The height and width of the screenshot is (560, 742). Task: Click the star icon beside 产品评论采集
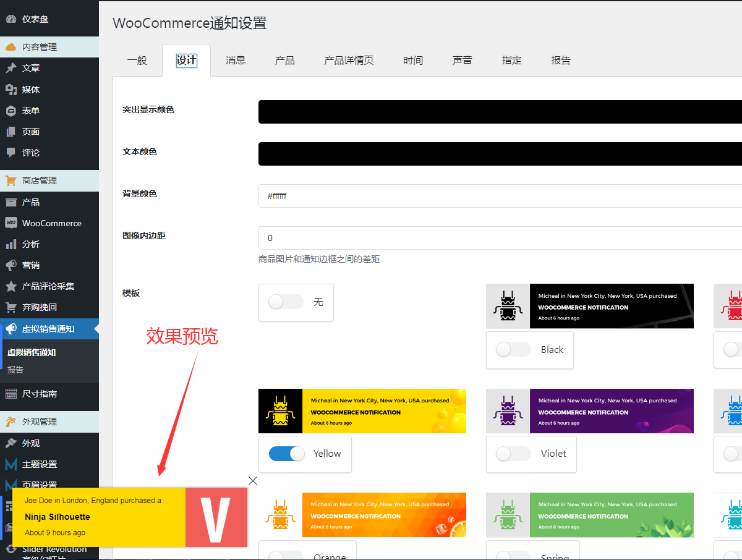[11, 286]
